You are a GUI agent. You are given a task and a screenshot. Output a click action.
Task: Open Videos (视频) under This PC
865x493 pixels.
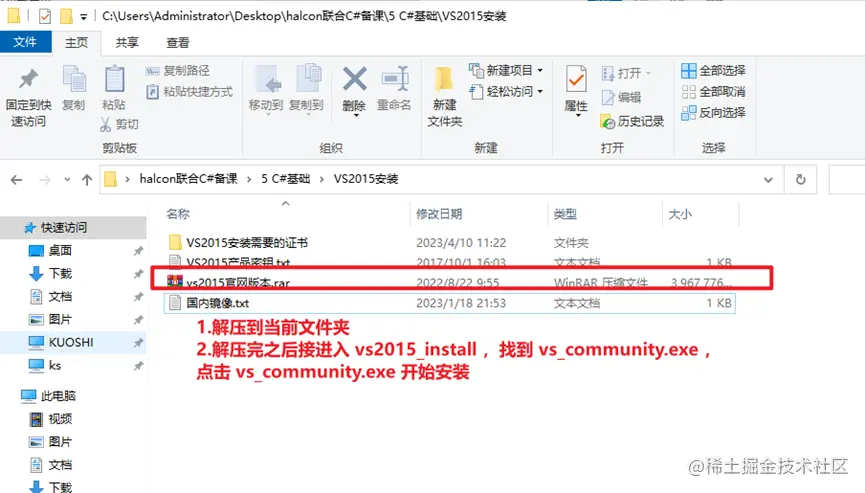[60, 419]
